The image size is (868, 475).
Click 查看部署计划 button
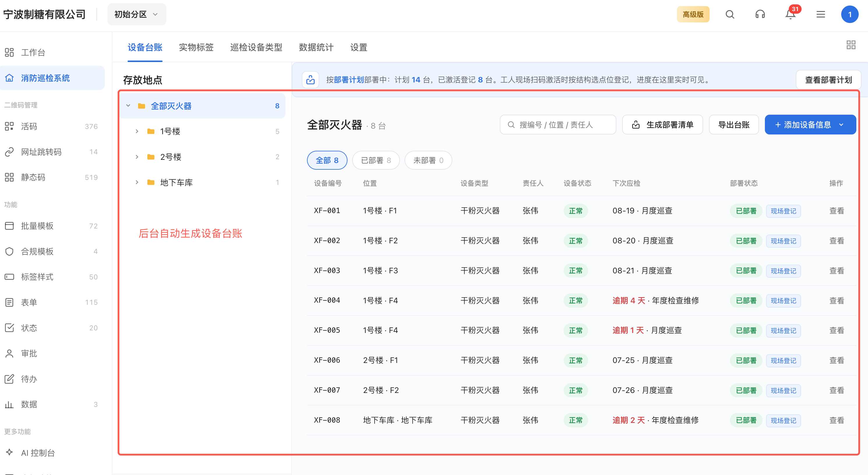[x=828, y=80]
